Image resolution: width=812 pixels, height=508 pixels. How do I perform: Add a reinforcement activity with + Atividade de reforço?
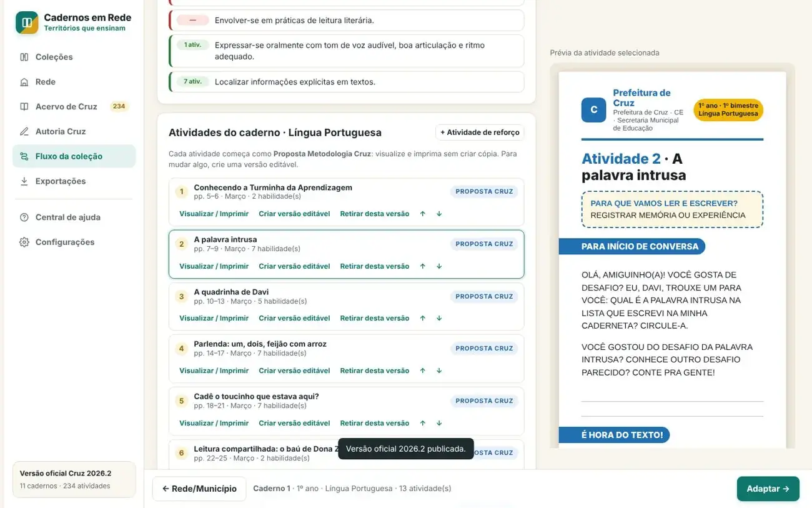tap(480, 132)
